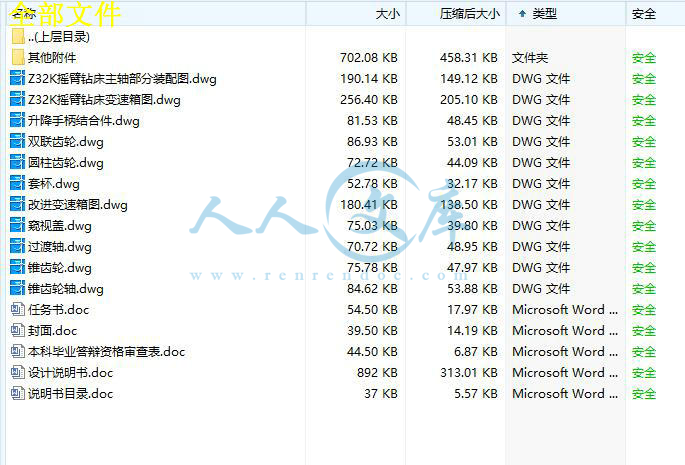
Task: Click green 安全 status in 封面.doc row
Action: [644, 330]
